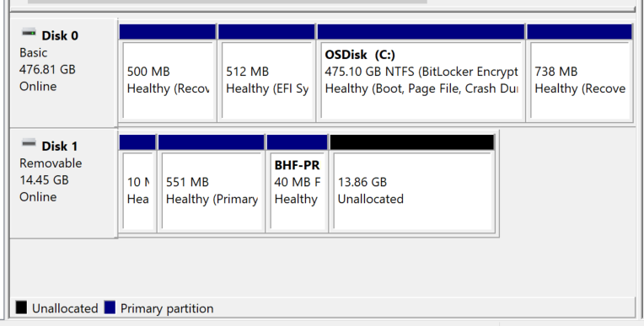Select the black Unallocated legend swatch
Viewport: 644px width, 326px height.
(x=21, y=307)
